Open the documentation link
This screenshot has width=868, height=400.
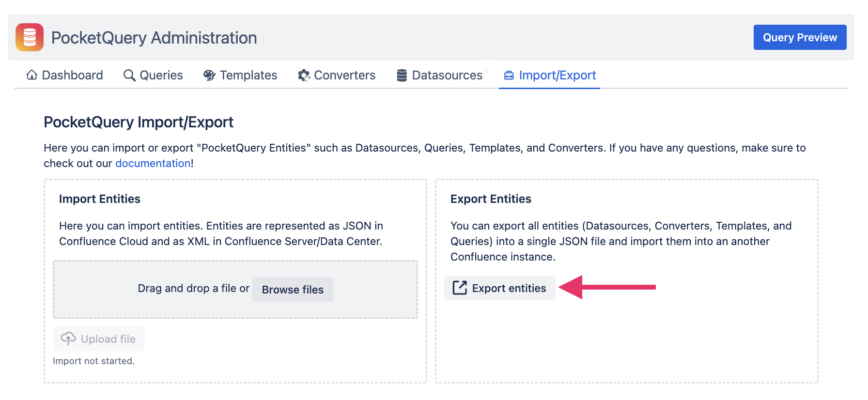click(153, 164)
